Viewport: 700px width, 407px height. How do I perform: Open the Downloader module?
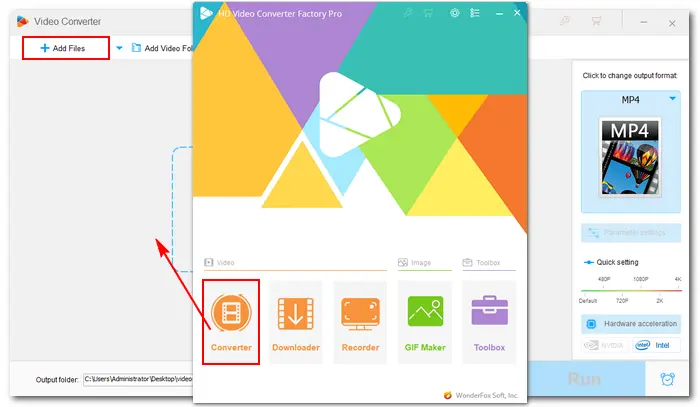(x=296, y=322)
